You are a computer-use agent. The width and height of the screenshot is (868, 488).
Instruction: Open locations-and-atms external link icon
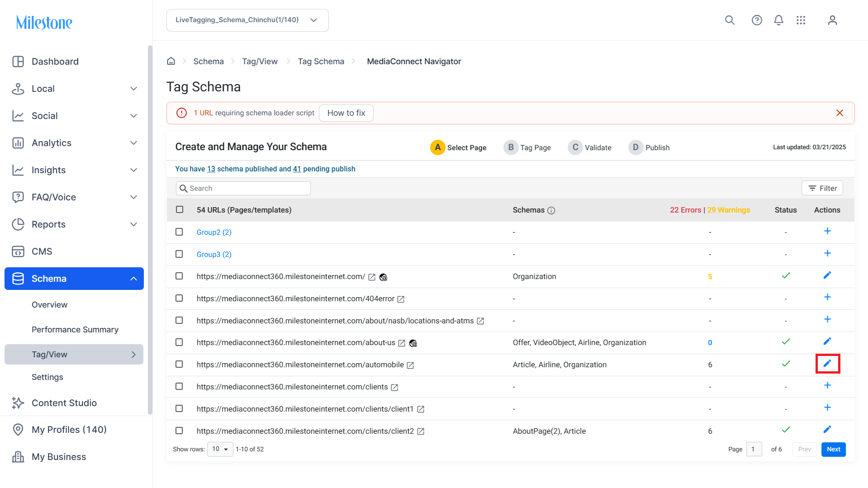point(480,321)
